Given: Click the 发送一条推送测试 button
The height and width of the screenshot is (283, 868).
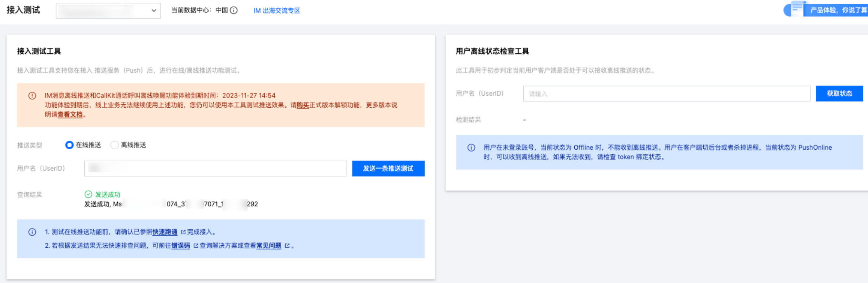Looking at the screenshot, I should tap(388, 168).
